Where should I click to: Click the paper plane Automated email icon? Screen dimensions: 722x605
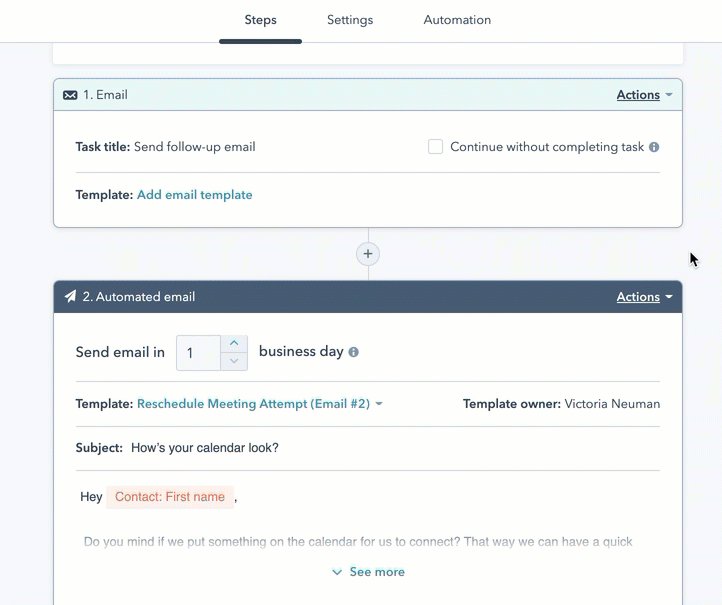click(x=70, y=297)
